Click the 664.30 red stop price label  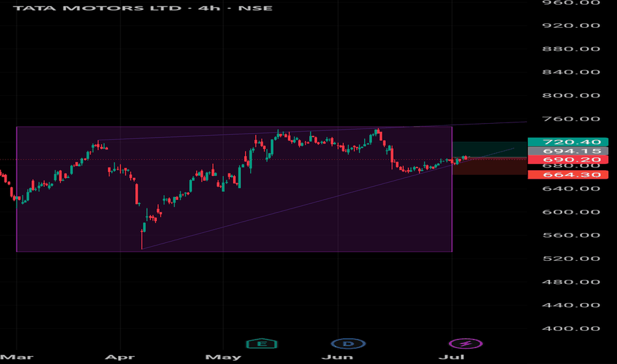(568, 175)
